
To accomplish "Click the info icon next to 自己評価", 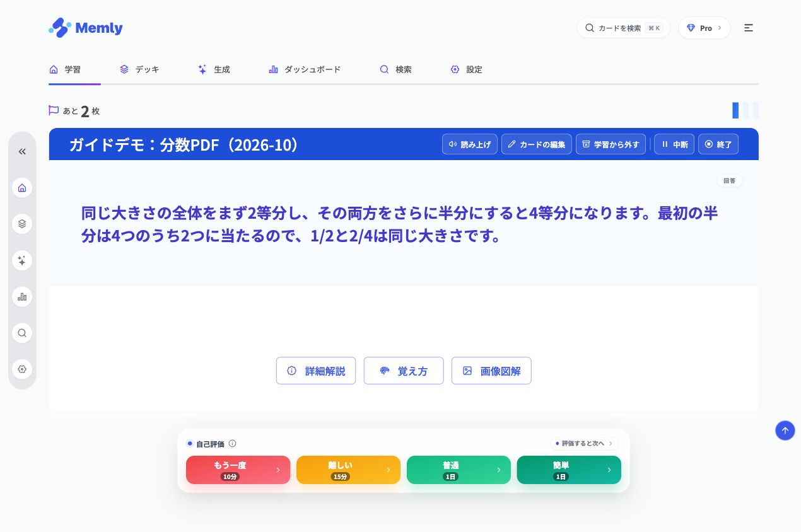I will pyautogui.click(x=232, y=443).
